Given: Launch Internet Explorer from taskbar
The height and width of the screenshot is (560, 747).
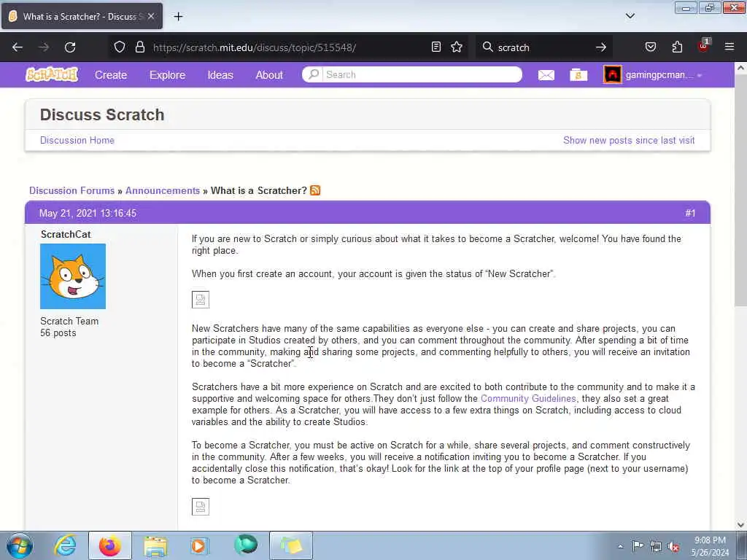Looking at the screenshot, I should [65, 545].
